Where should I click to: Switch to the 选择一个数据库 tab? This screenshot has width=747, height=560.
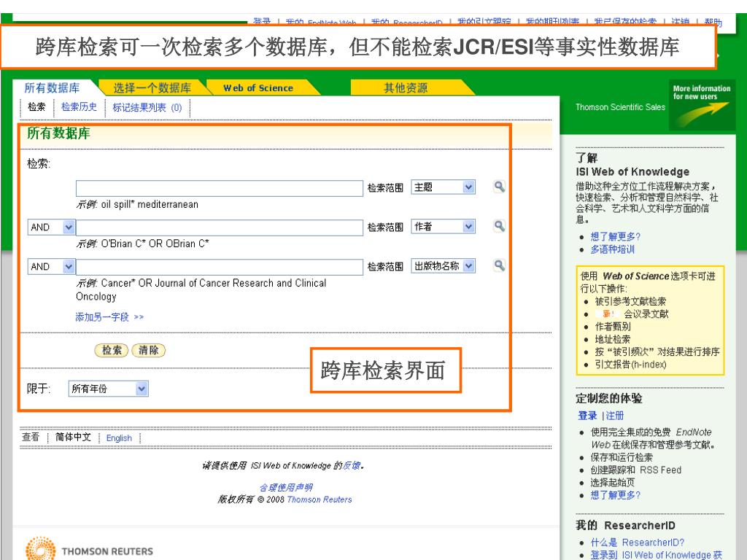tap(152, 88)
